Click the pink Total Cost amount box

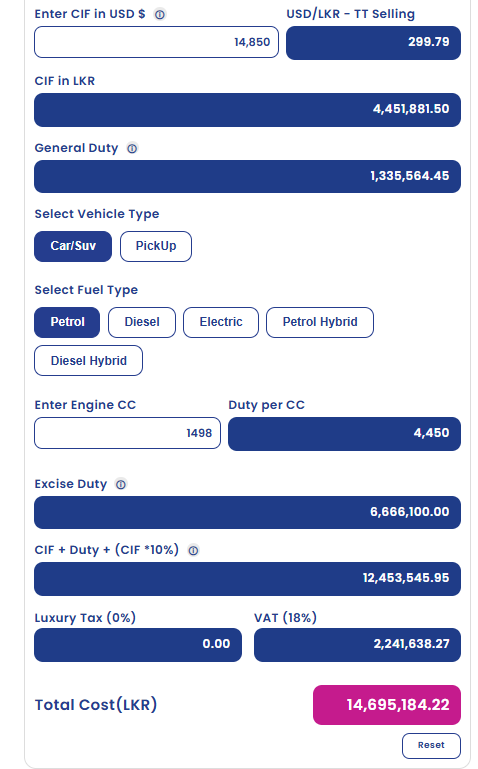coord(387,705)
